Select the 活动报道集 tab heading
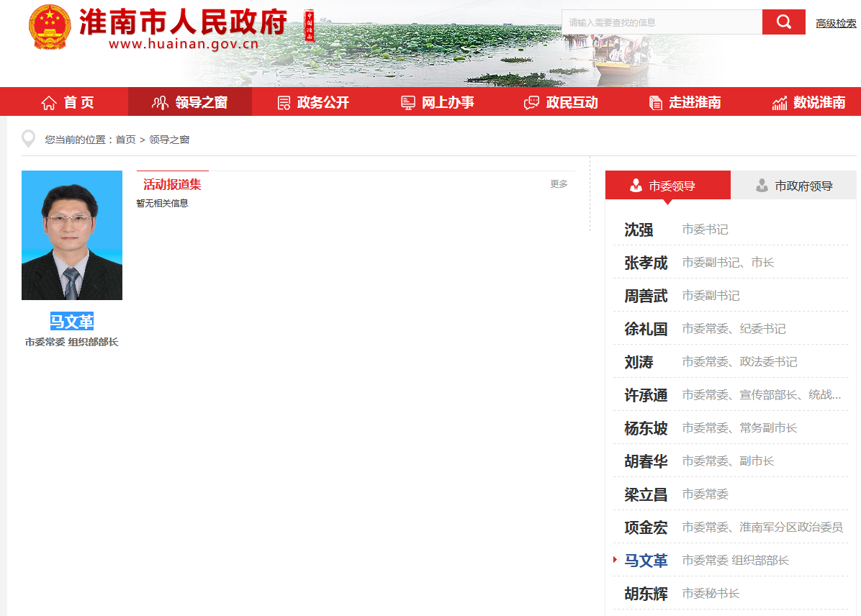 173,184
